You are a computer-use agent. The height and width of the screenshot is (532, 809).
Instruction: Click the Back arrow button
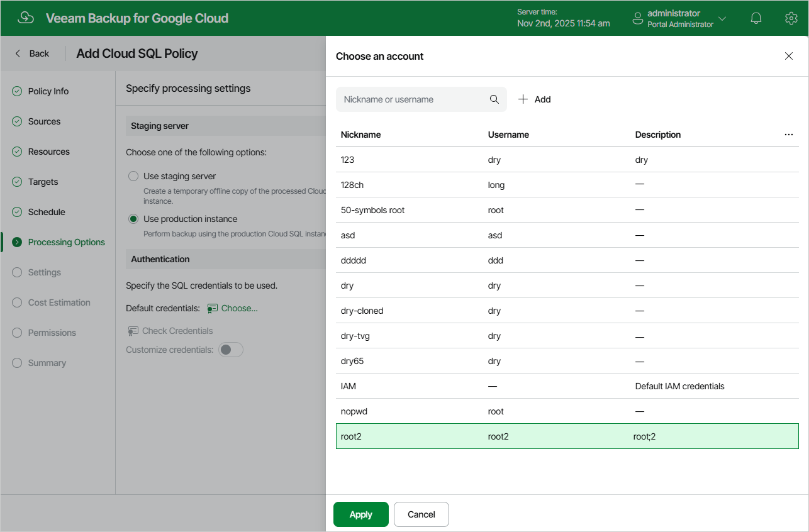point(32,53)
